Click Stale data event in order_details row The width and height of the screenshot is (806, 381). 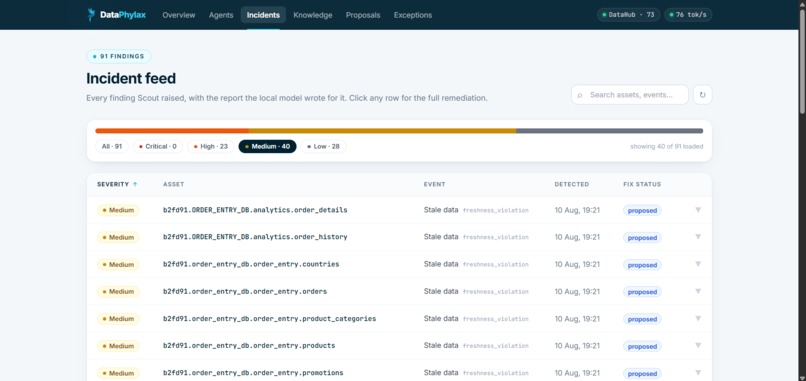(x=441, y=210)
